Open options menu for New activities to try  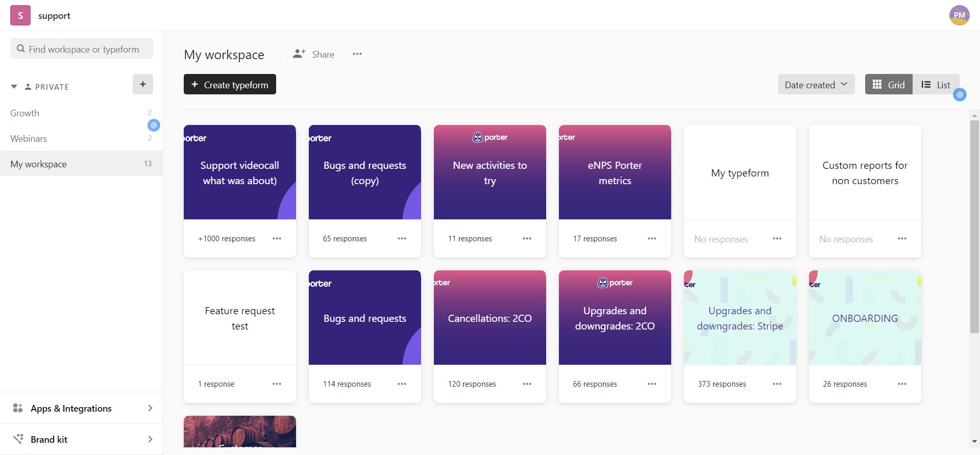(x=527, y=239)
